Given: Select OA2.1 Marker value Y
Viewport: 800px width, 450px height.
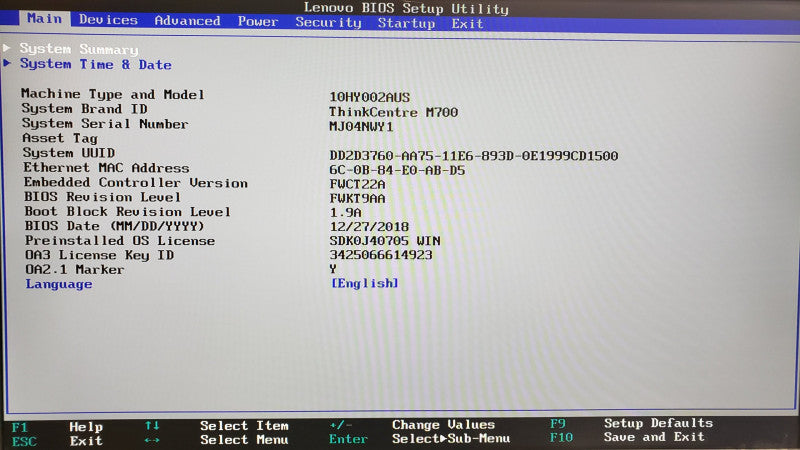Looking at the screenshot, I should click(x=333, y=269).
